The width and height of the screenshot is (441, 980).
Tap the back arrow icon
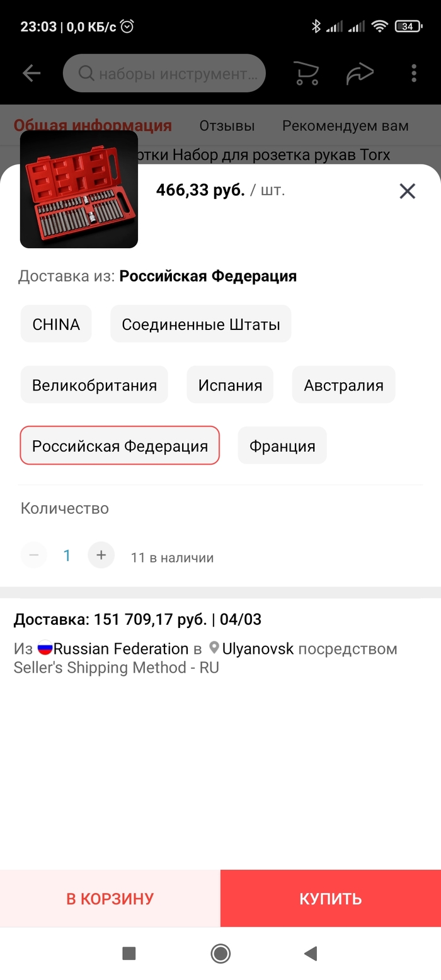click(x=31, y=74)
